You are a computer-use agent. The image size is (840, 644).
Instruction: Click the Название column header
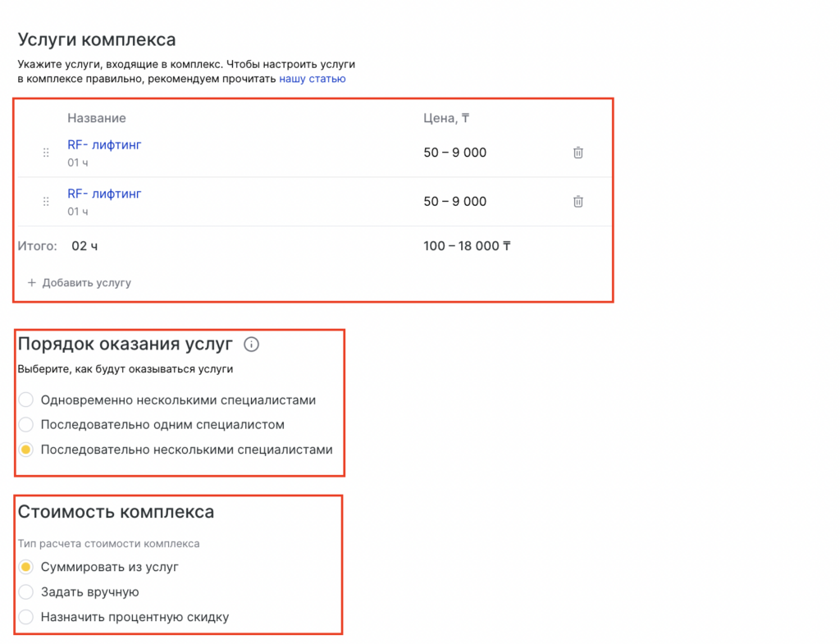coord(97,118)
